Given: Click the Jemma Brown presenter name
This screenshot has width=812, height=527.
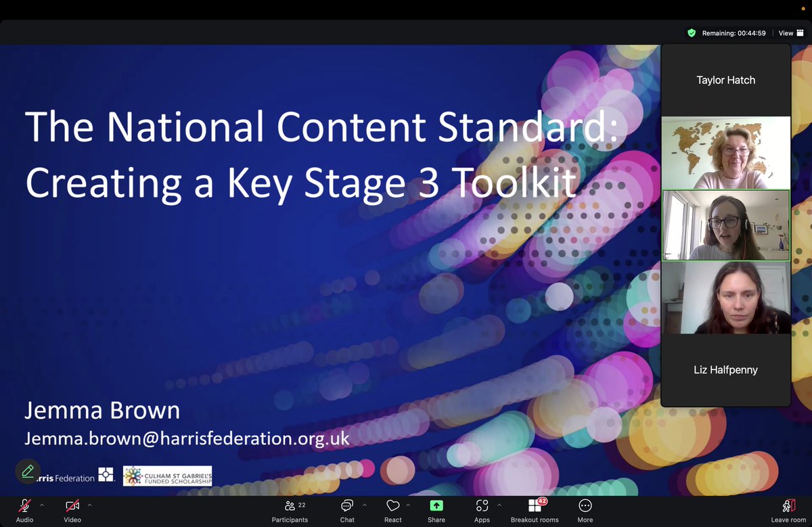Looking at the screenshot, I should [x=102, y=410].
